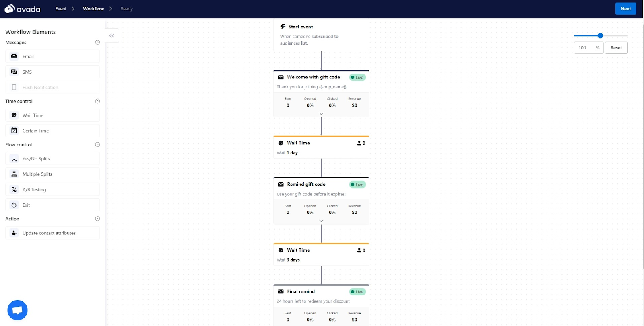Open the live chat bubble widget
The height and width of the screenshot is (326, 644).
tap(17, 310)
